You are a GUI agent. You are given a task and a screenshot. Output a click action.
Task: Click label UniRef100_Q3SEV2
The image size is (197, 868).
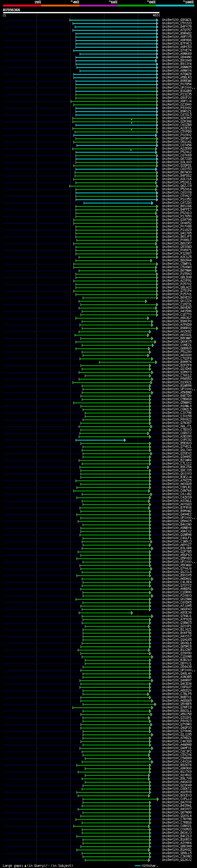(176, 453)
